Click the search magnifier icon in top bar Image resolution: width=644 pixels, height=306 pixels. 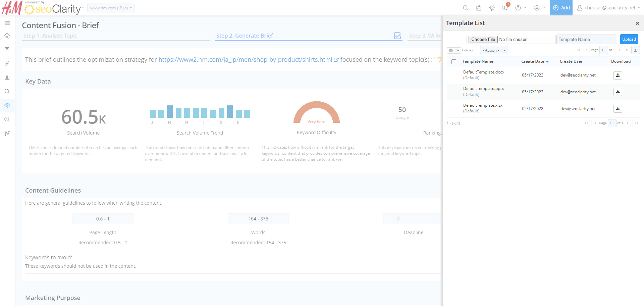(x=465, y=8)
